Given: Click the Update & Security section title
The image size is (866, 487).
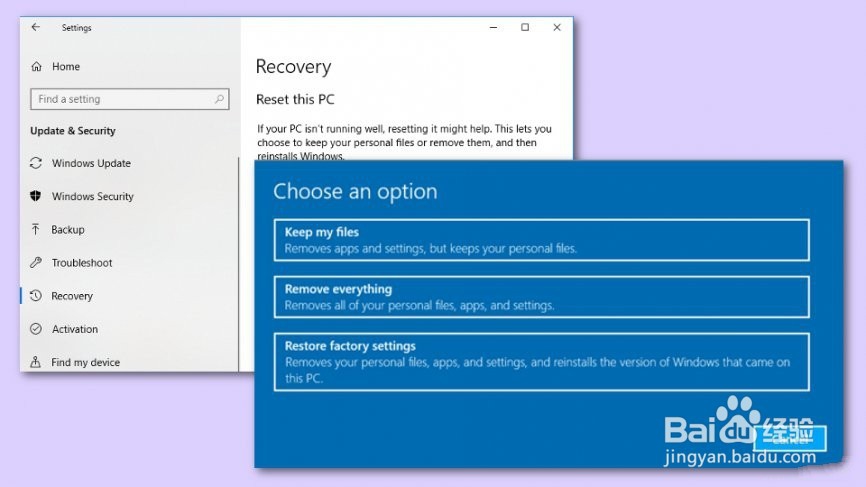Looking at the screenshot, I should (73, 131).
